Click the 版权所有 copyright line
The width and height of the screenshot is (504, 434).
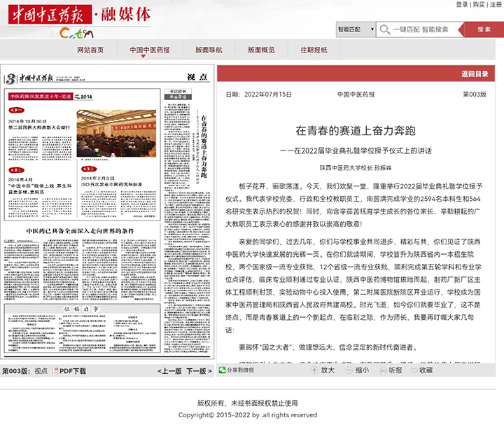[248, 403]
